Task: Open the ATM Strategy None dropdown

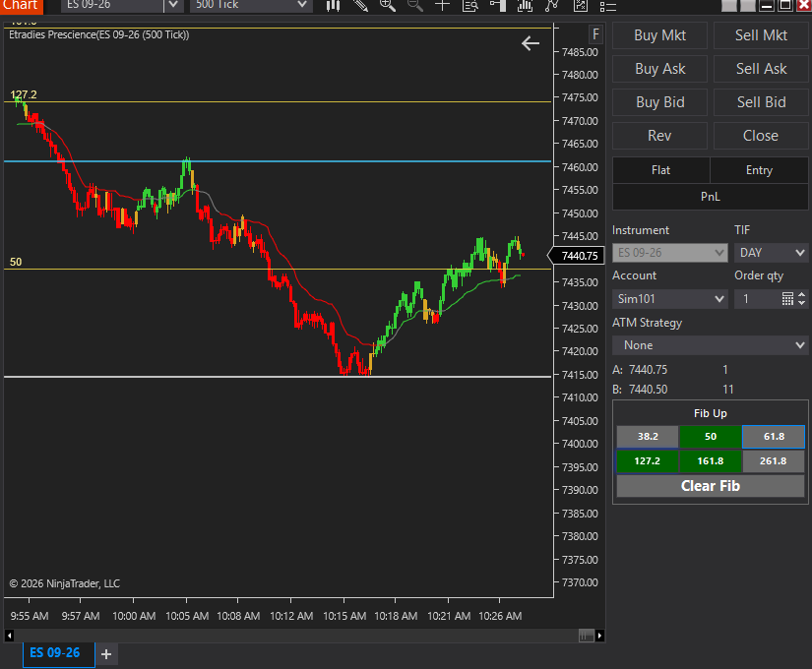Action: pos(710,345)
